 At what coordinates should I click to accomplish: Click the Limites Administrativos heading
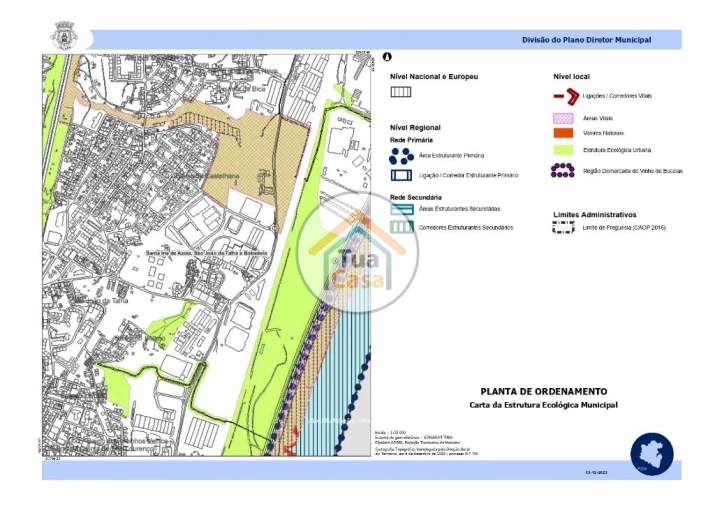(x=594, y=215)
